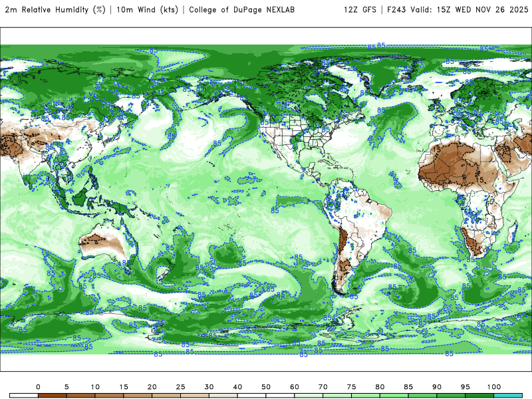
Task: Click the legend label '10'
Action: (95, 387)
